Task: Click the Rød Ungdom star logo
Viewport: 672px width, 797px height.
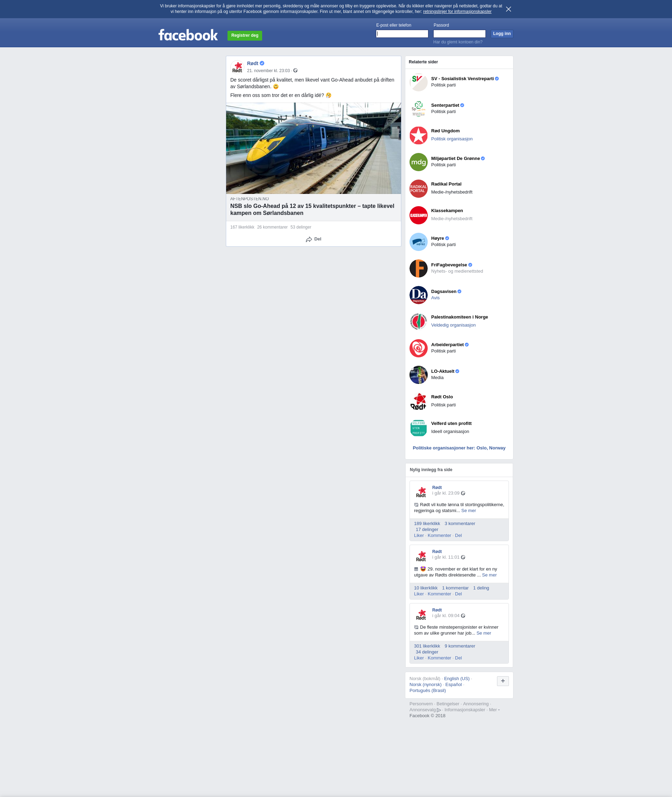Action: click(418, 135)
